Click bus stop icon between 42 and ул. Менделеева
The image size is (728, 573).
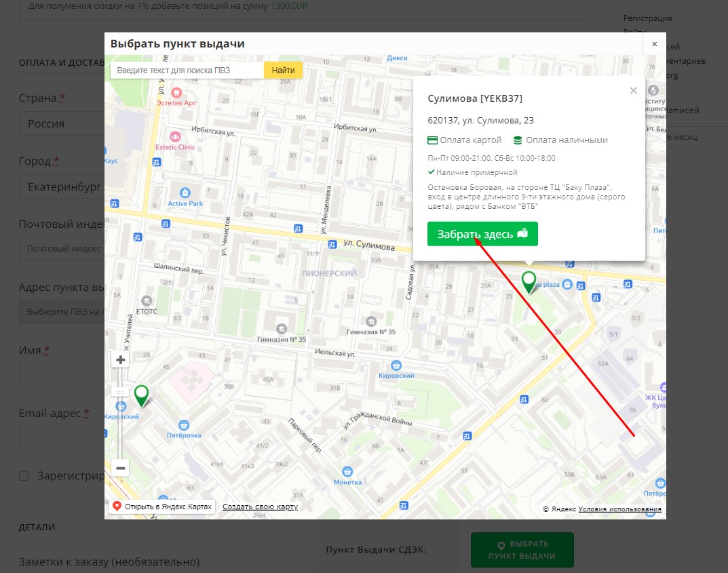pos(298,229)
